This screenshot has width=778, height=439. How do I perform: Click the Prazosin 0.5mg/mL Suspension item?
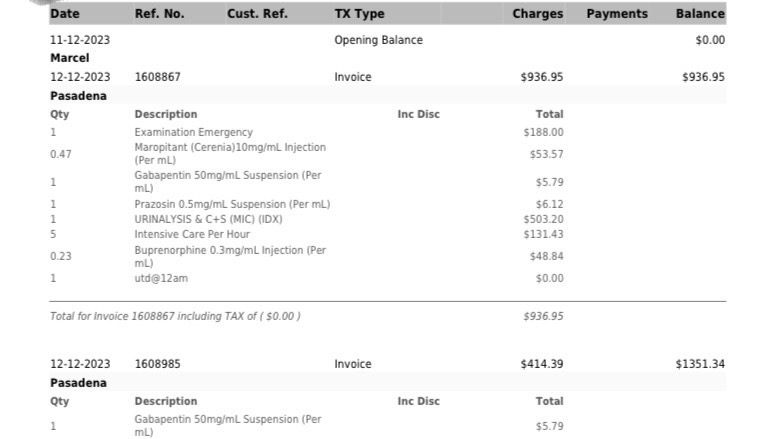click(232, 204)
